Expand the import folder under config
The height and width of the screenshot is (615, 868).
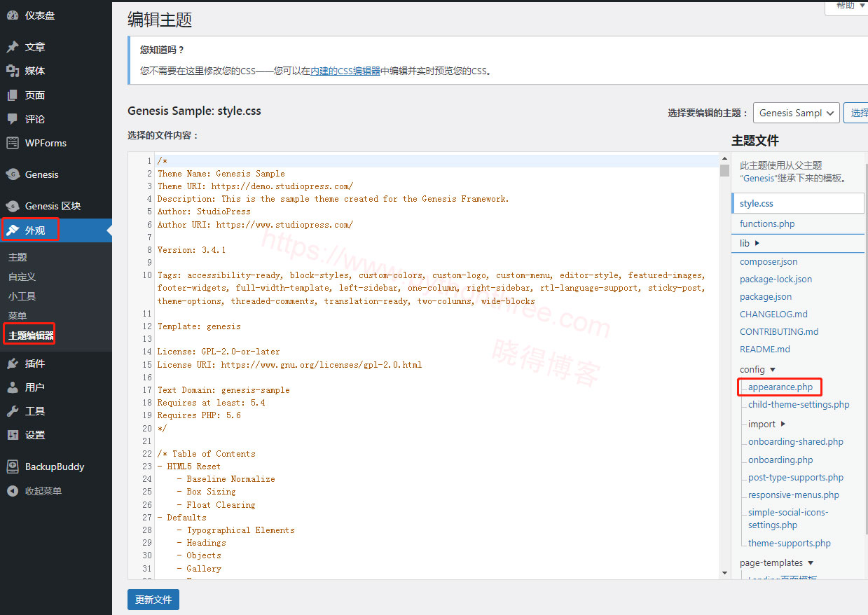pos(766,424)
